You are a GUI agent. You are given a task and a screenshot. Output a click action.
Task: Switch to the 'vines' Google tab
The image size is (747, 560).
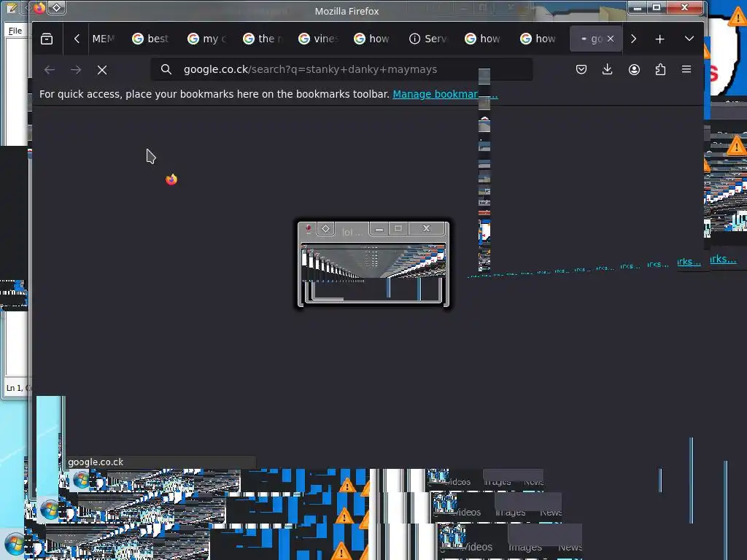coord(317,39)
